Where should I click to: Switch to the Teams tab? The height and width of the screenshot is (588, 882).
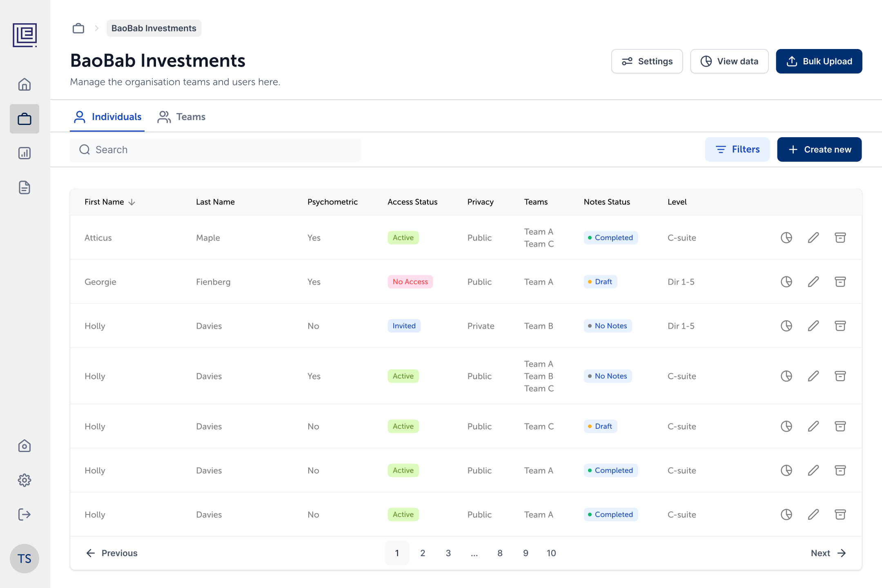181,117
